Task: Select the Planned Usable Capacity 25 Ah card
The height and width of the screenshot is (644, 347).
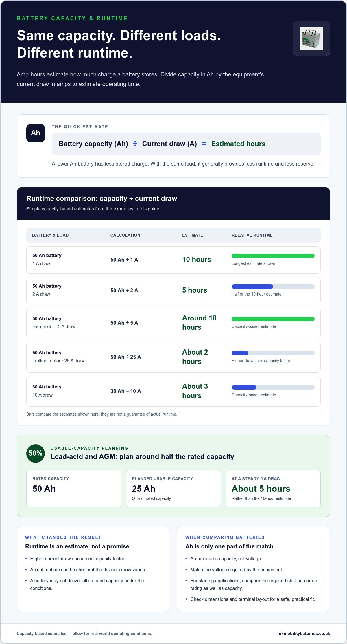Action: (x=173, y=489)
